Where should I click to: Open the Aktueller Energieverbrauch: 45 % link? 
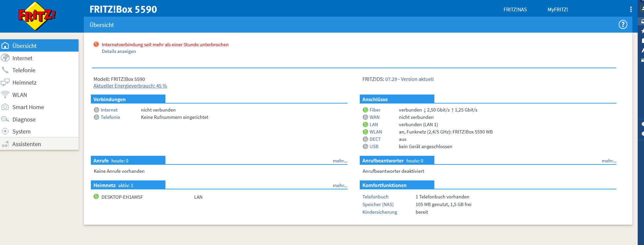point(130,86)
